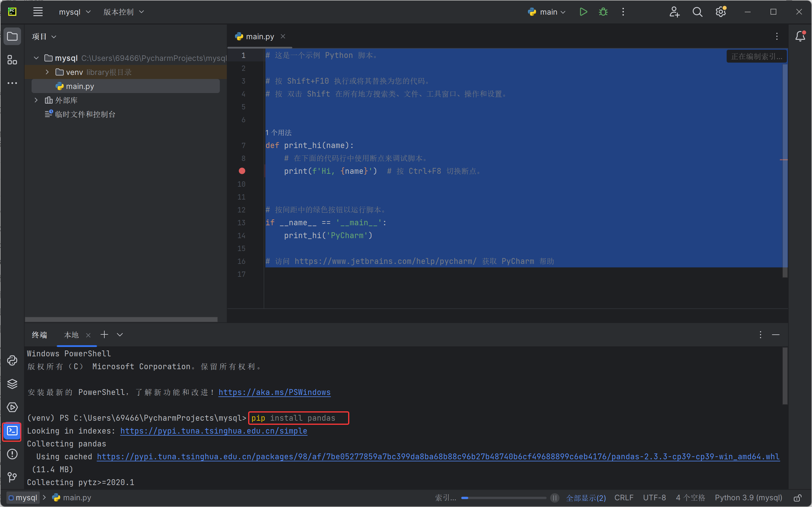Toggle read-only lock in status bar
Screen dimensions: 812x507
point(798,498)
